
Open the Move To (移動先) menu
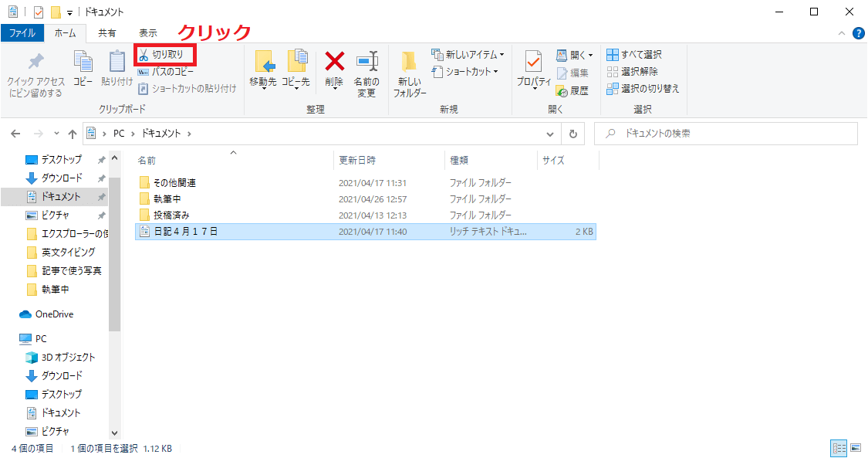(263, 70)
